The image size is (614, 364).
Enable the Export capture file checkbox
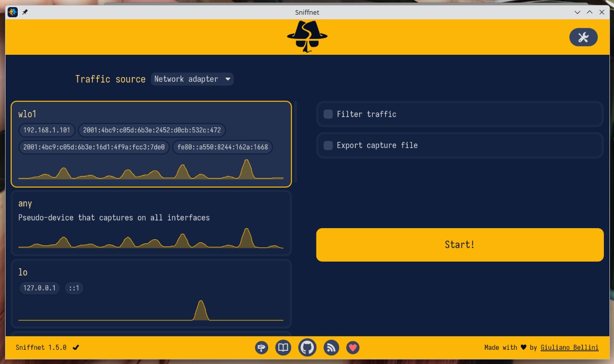[x=328, y=145]
